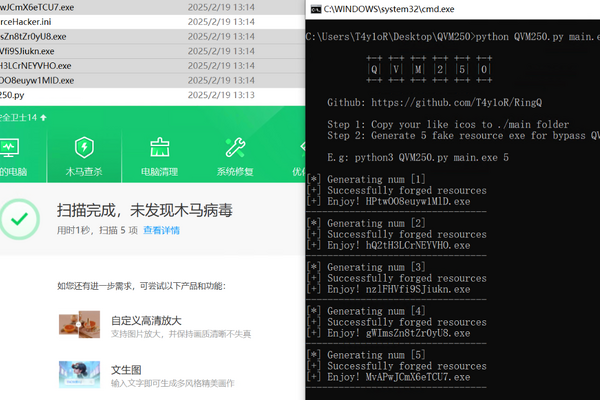Click the 'Step 1: Copy your like icos' line
600x400 pixels.
(448, 124)
